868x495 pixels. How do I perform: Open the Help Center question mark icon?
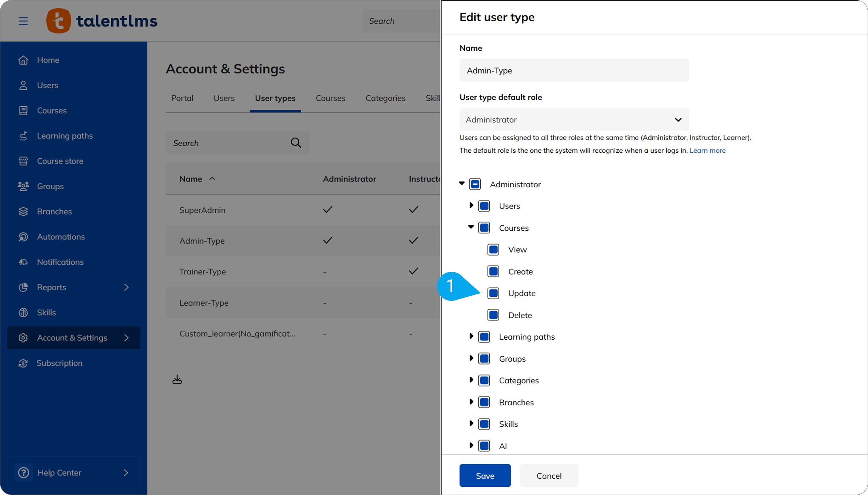(x=23, y=472)
